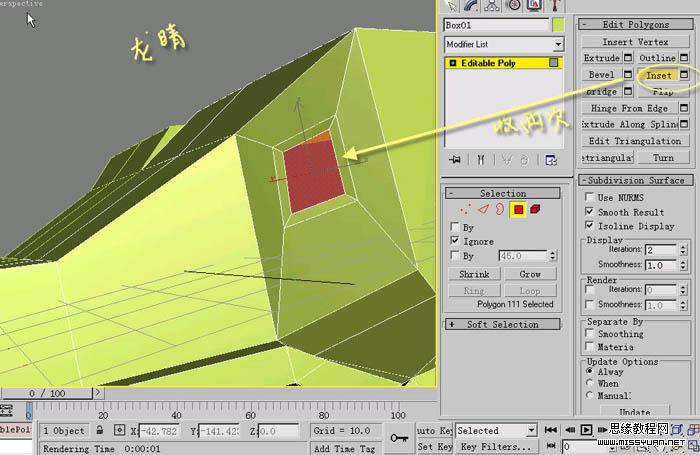The image size is (700, 455).
Task: Select Element sub-object level icon
Action: (x=535, y=209)
